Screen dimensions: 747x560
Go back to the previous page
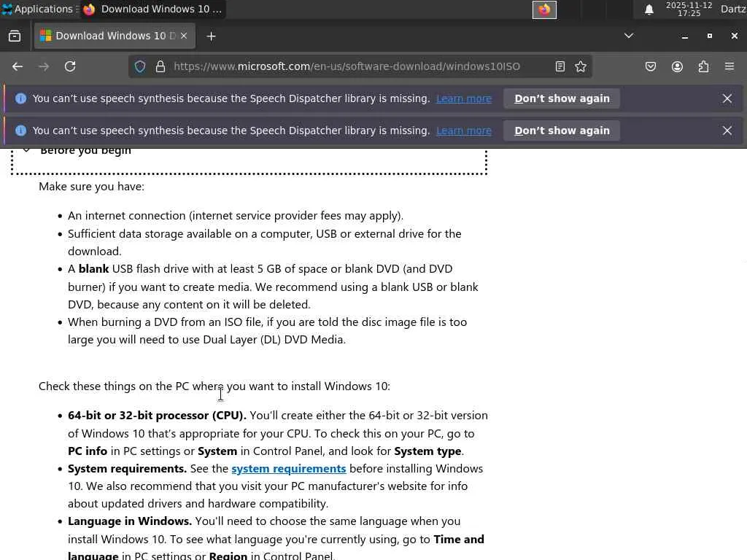(18, 66)
